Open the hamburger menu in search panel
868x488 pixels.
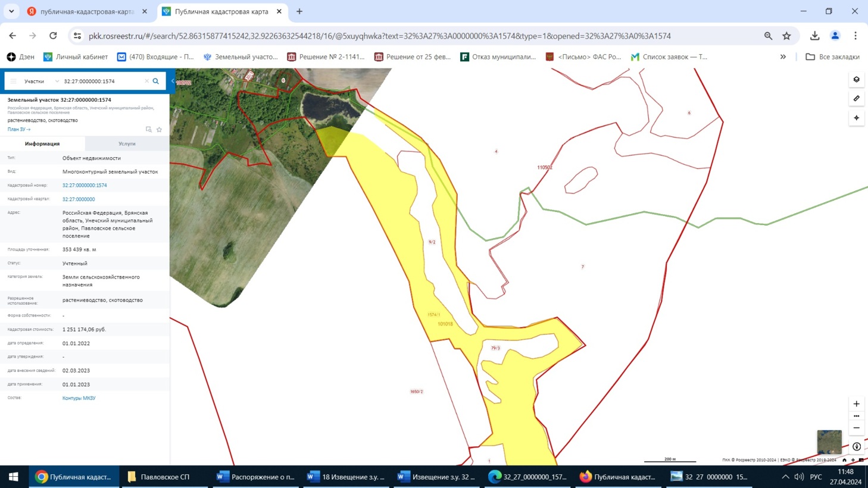[13, 81]
